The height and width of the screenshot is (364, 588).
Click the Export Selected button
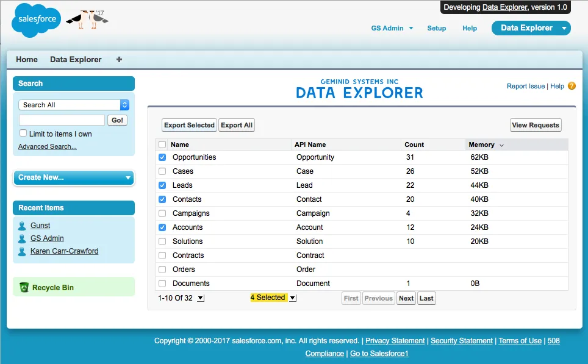click(189, 125)
